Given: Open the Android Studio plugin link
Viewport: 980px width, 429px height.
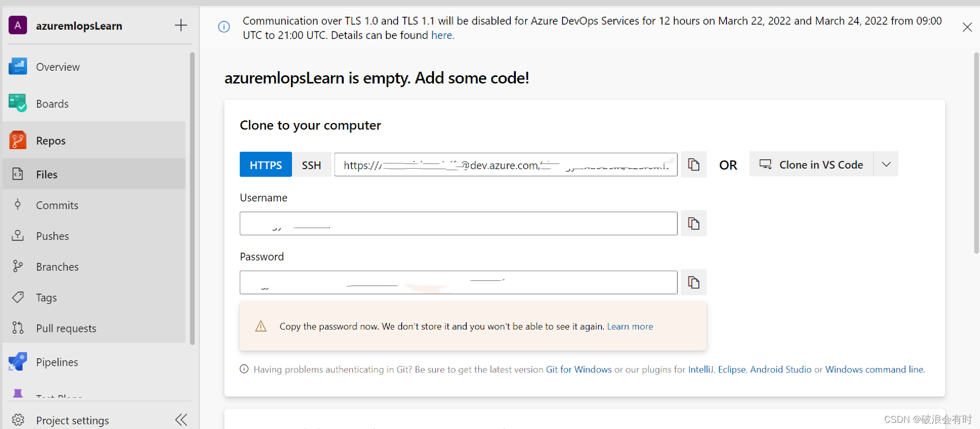Looking at the screenshot, I should pos(781,370).
